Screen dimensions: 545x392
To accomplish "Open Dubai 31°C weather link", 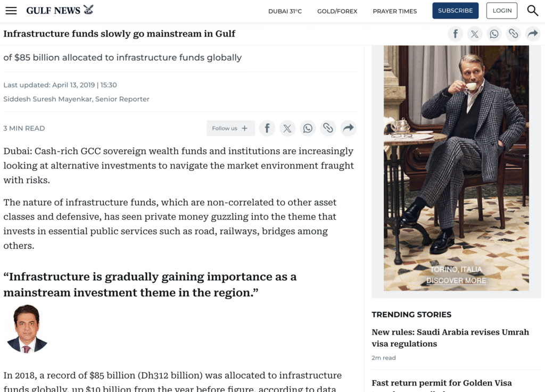I will pos(285,11).
